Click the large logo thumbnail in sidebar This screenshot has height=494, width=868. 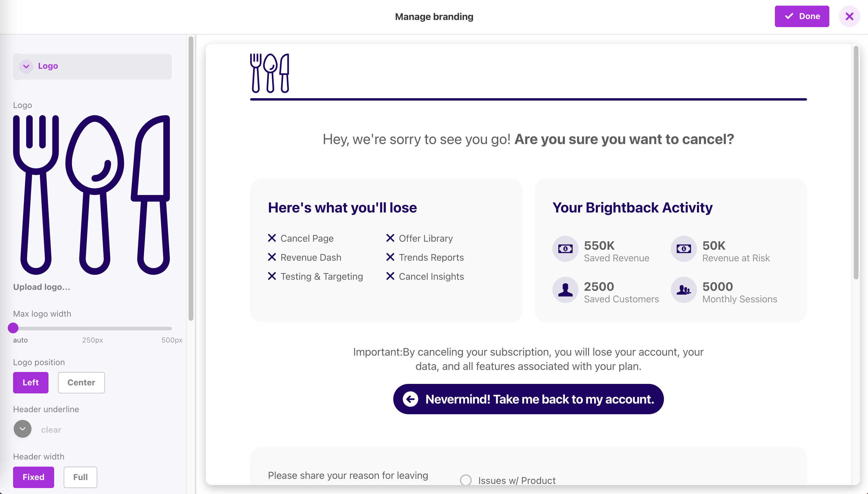92,195
